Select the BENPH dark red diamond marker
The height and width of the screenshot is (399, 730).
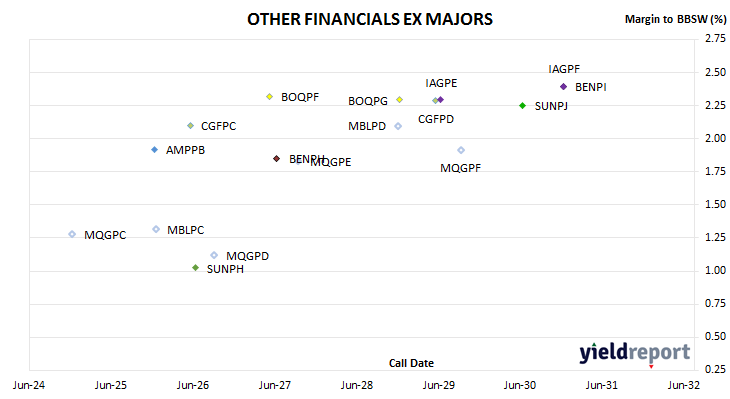coord(277,159)
